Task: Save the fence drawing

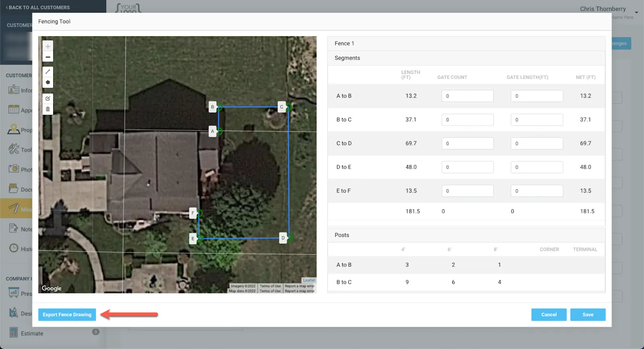Action: [x=588, y=315]
